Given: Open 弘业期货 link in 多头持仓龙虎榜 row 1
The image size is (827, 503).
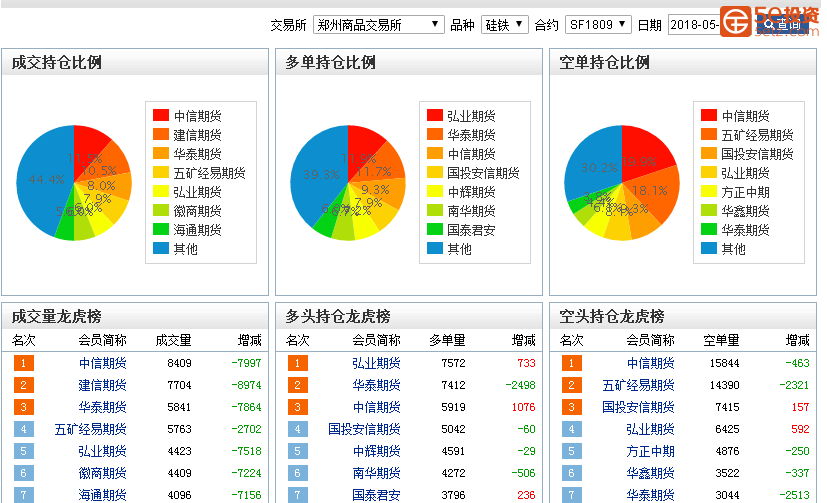Looking at the screenshot, I should tap(376, 363).
